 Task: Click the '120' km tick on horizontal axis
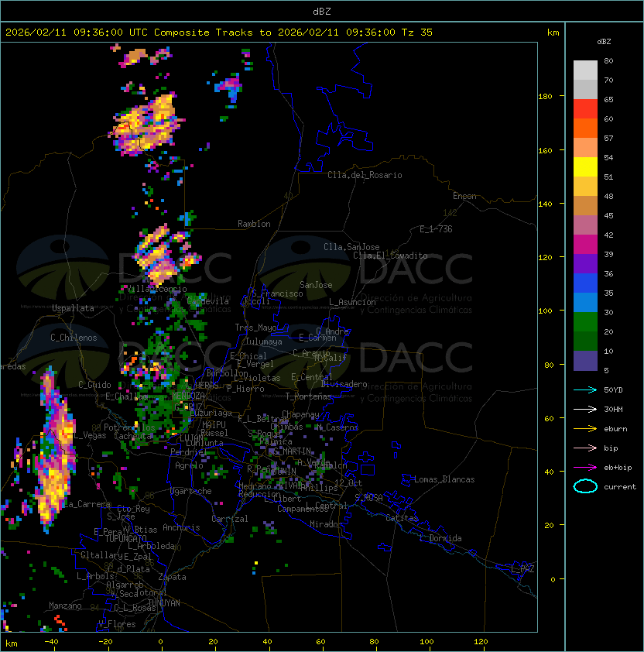pyautogui.click(x=481, y=642)
